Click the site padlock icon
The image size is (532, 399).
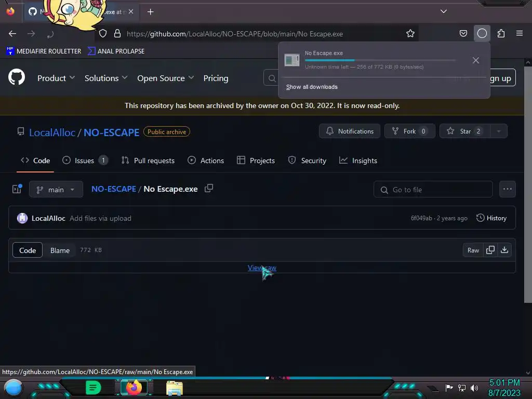point(117,34)
